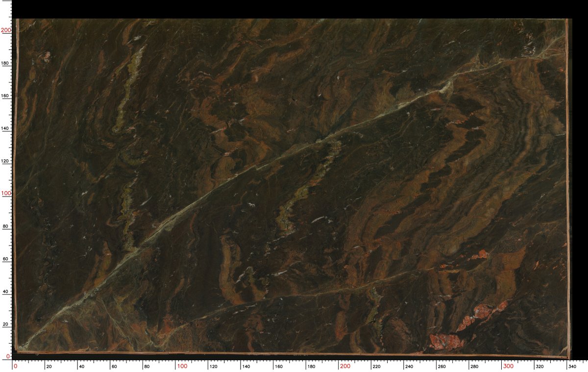Select "60" mark on horizontal ruler
The height and width of the screenshot is (372, 588).
coord(113,367)
